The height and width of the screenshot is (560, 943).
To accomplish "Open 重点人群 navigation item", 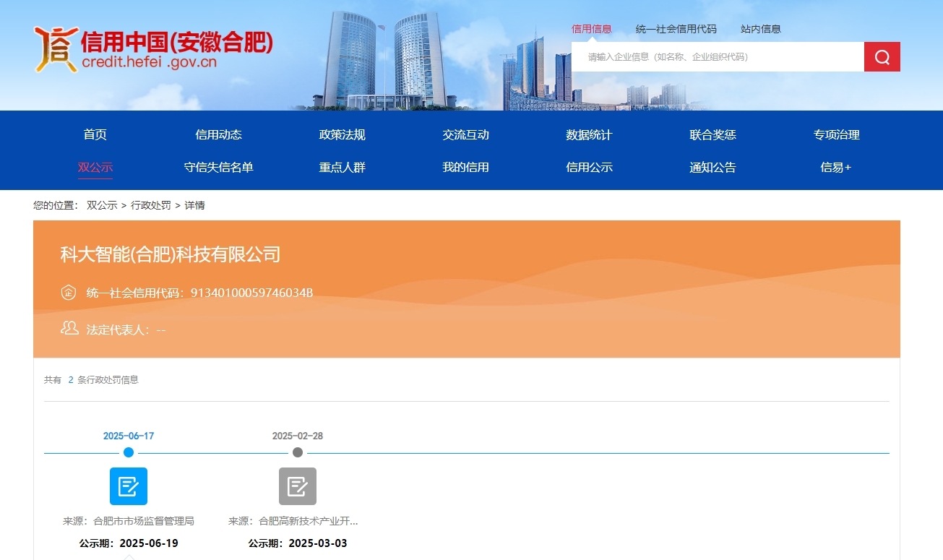I will [343, 168].
